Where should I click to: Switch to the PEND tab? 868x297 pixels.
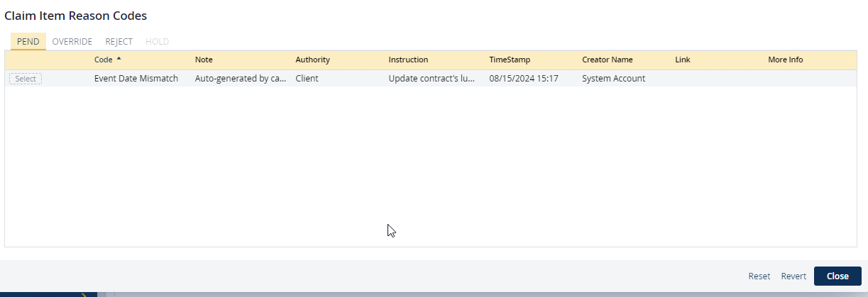[28, 42]
